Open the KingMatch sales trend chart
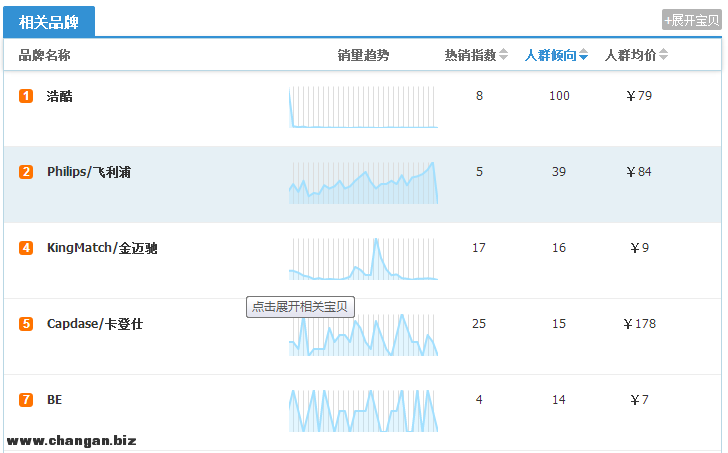 (363, 259)
